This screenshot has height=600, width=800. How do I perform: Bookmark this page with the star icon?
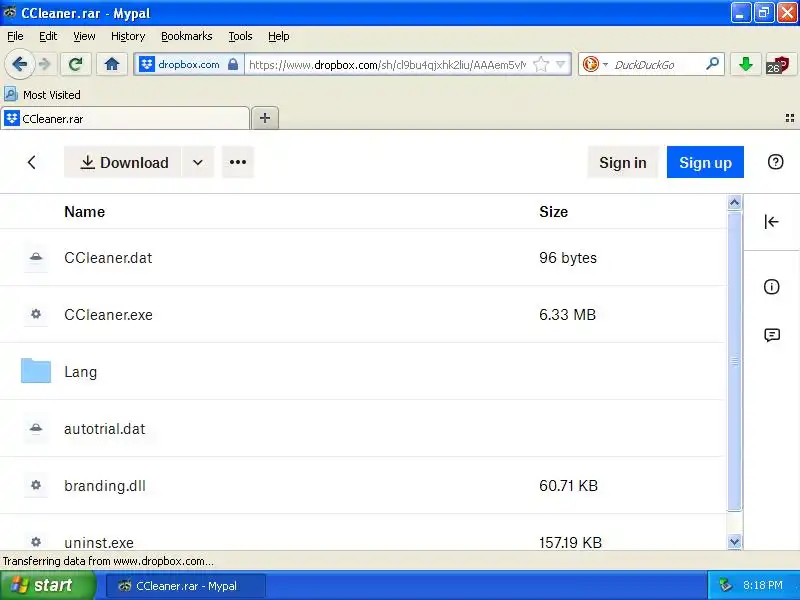click(540, 64)
